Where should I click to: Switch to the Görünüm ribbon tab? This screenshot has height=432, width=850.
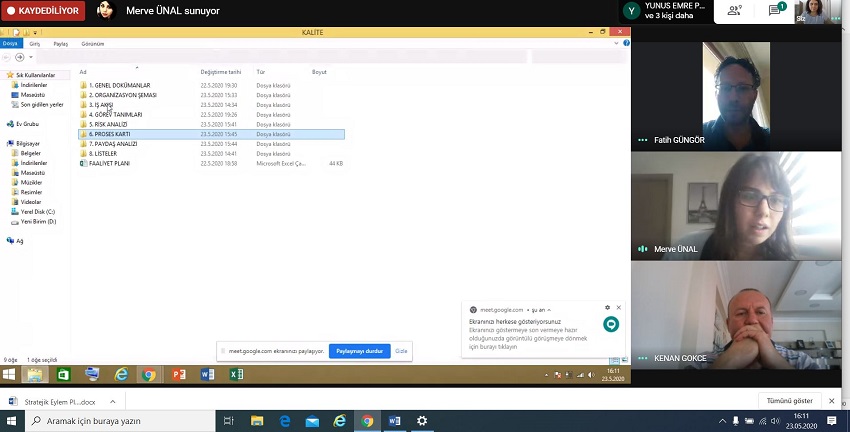92,44
